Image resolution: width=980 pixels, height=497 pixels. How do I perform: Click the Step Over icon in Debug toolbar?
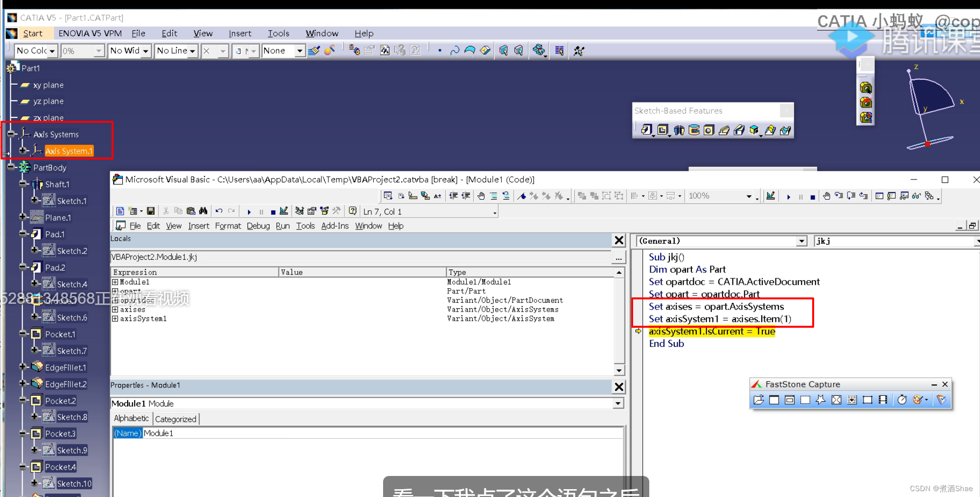(851, 196)
